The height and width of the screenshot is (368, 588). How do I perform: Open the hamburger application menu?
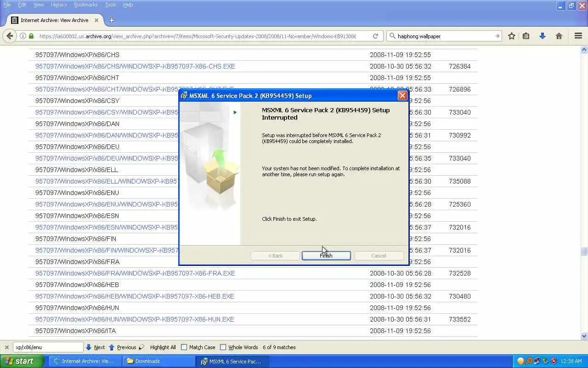pos(578,36)
